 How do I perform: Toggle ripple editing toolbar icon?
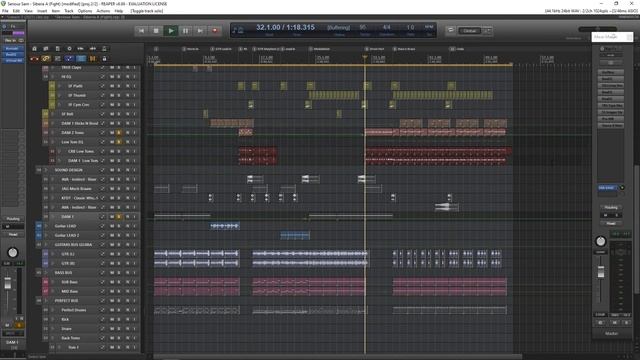click(58, 59)
